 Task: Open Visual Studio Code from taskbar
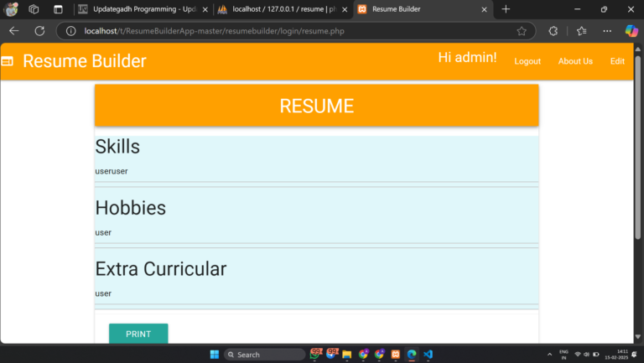pyautogui.click(x=428, y=355)
